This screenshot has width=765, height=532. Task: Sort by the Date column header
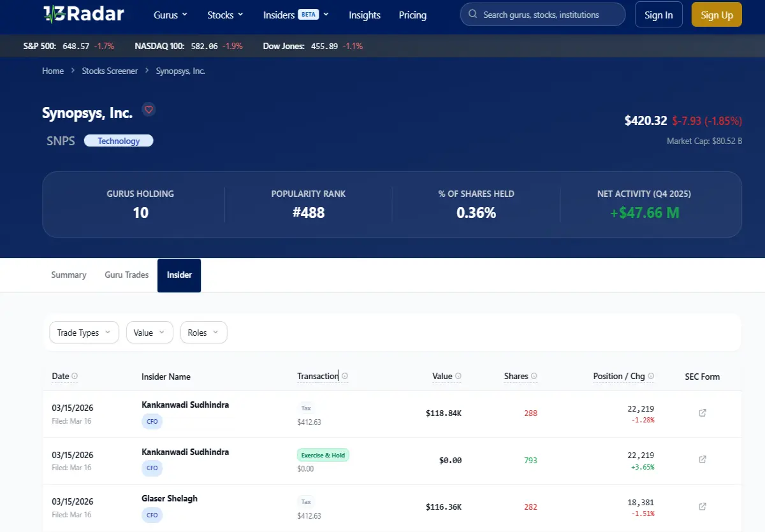click(61, 376)
